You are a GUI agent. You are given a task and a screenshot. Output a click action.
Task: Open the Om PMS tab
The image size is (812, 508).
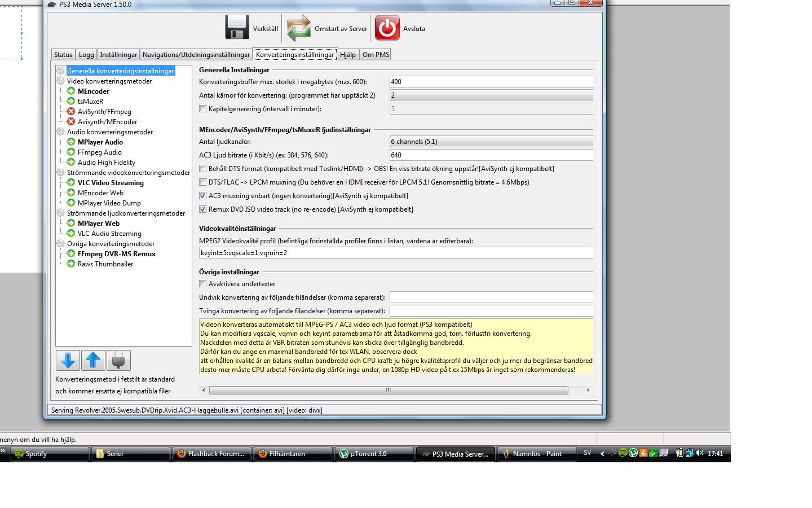(376, 55)
